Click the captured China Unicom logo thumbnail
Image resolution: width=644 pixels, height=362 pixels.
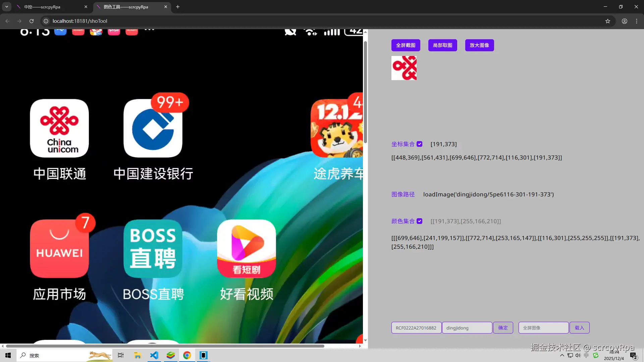tap(404, 68)
